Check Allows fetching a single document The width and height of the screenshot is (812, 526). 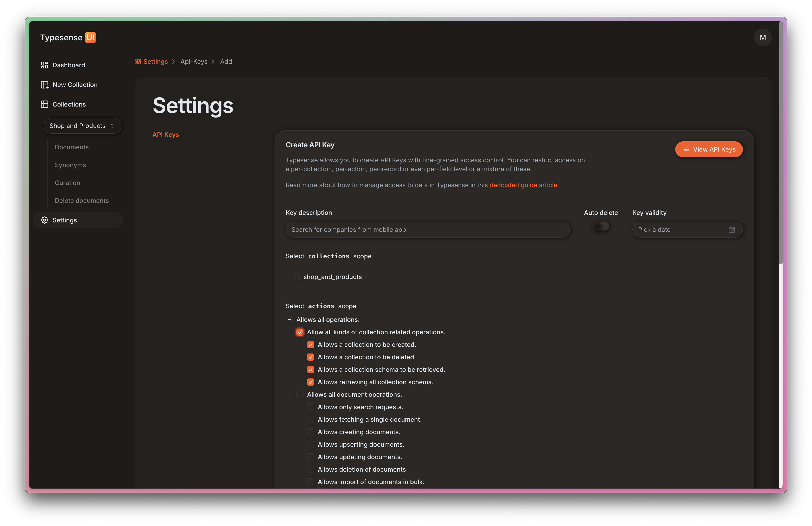pyautogui.click(x=310, y=419)
